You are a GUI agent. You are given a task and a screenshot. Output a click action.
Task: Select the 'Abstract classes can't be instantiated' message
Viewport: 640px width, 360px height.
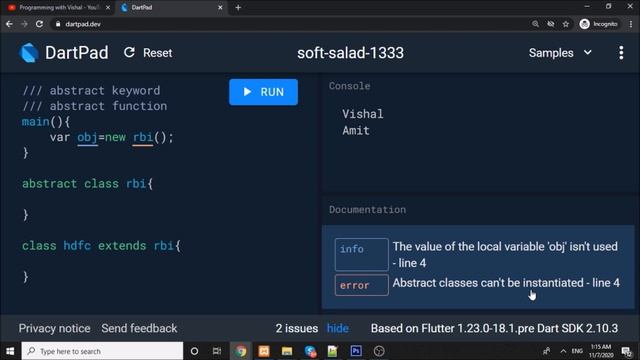pyautogui.click(x=506, y=282)
